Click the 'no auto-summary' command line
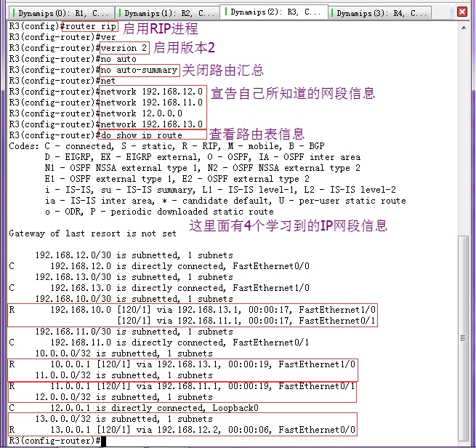Screen dimensions: 476x448 click(139, 70)
